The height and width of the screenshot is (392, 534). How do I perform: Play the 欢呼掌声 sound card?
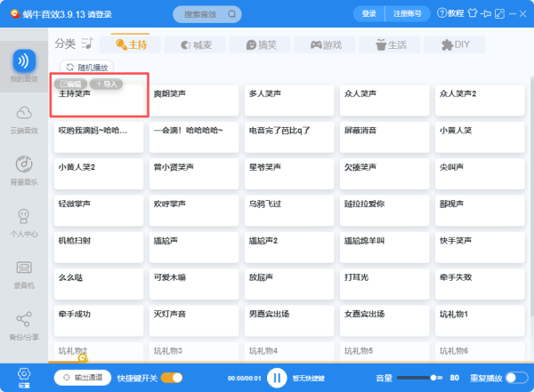[x=194, y=211]
